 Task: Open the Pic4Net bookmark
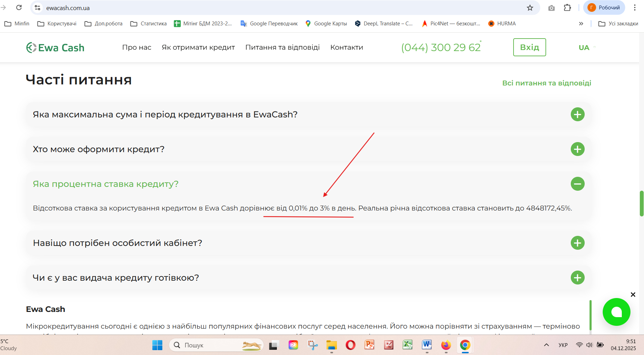(x=451, y=24)
